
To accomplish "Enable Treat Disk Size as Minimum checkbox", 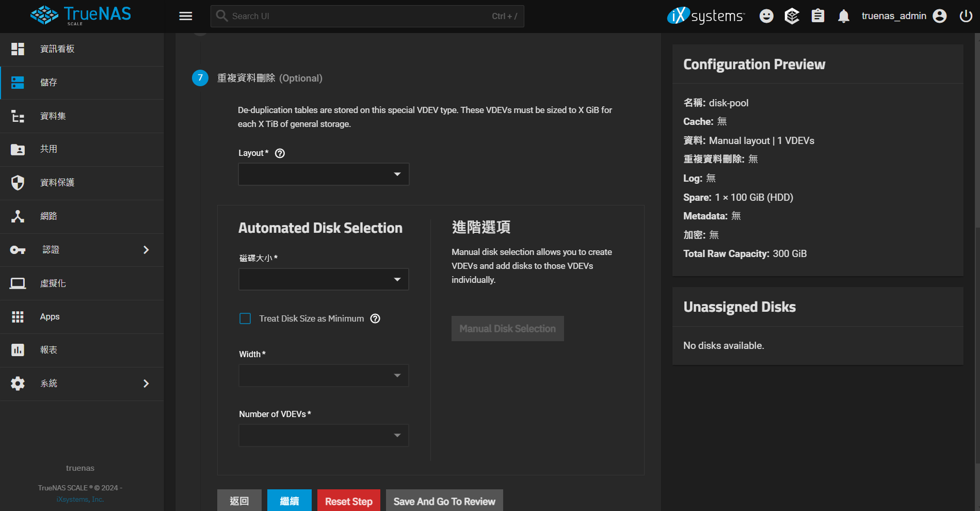I will 245,319.
